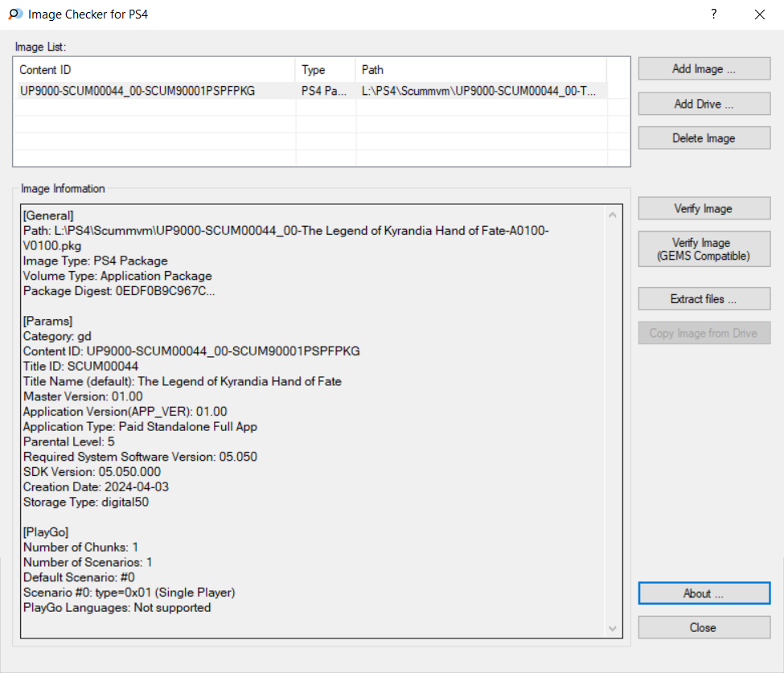Click the 'Storage Type: digital50' line
The width and height of the screenshot is (784, 673).
pyautogui.click(x=86, y=502)
